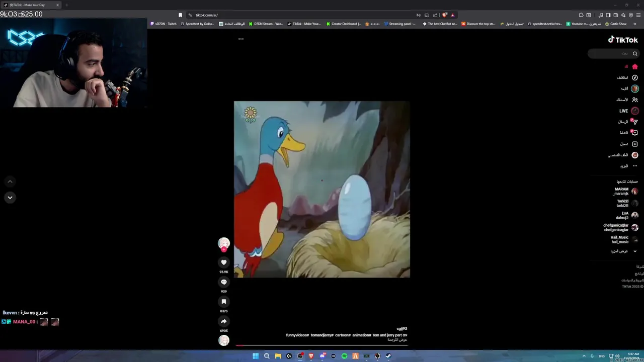This screenshot has height=362, width=644.
Task: Open the Streaming panel bookmark
Action: (400, 24)
